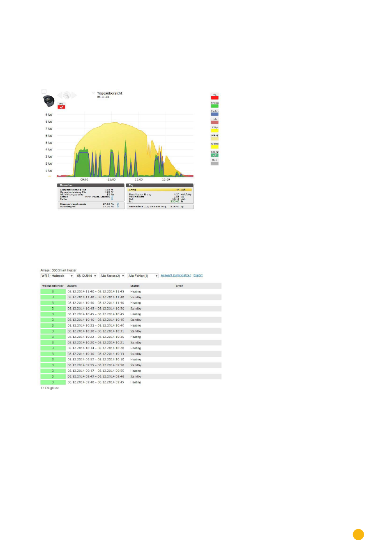Viewport: 392px width, 555px height.
Task: Click the Export link
Action: pos(198,275)
